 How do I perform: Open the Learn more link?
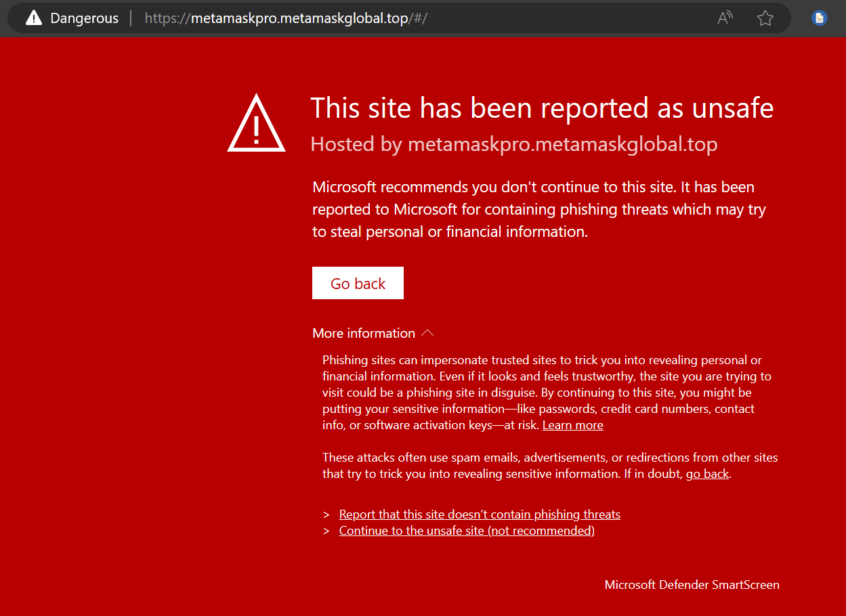click(573, 425)
